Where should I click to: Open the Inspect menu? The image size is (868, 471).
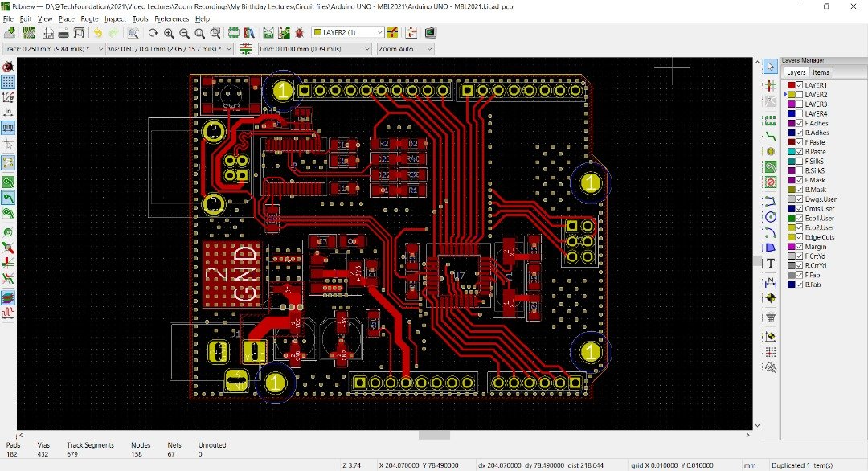pos(115,18)
